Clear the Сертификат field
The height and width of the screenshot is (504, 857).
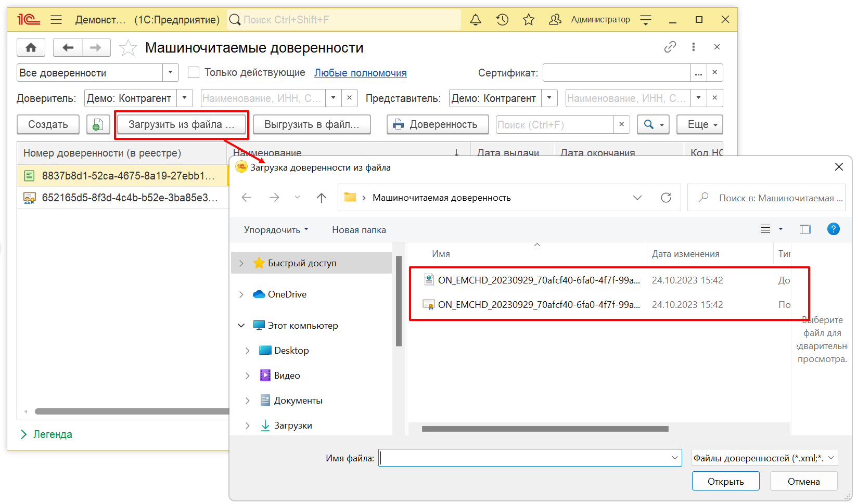pos(715,73)
